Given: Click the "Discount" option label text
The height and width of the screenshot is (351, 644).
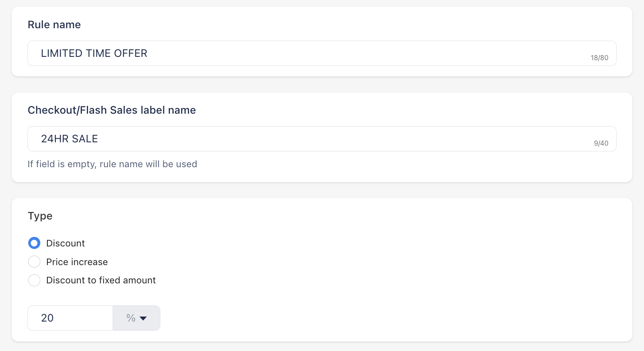Looking at the screenshot, I should (x=66, y=243).
